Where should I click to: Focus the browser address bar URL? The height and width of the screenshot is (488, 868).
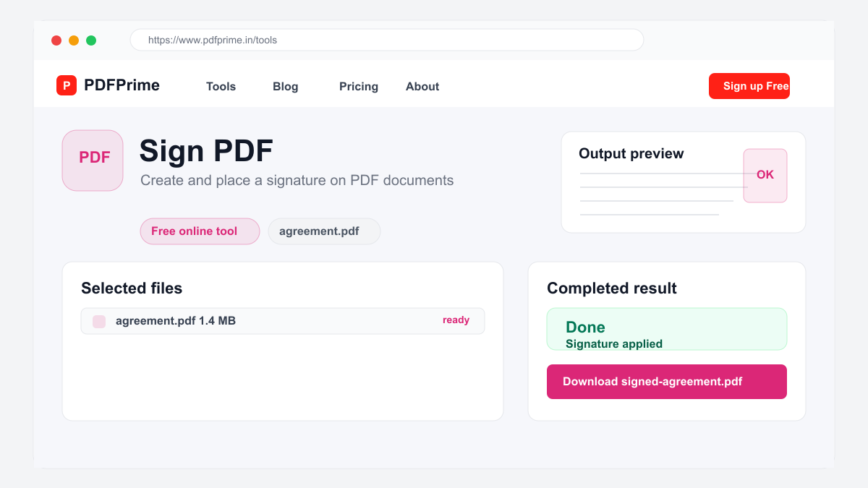click(387, 40)
